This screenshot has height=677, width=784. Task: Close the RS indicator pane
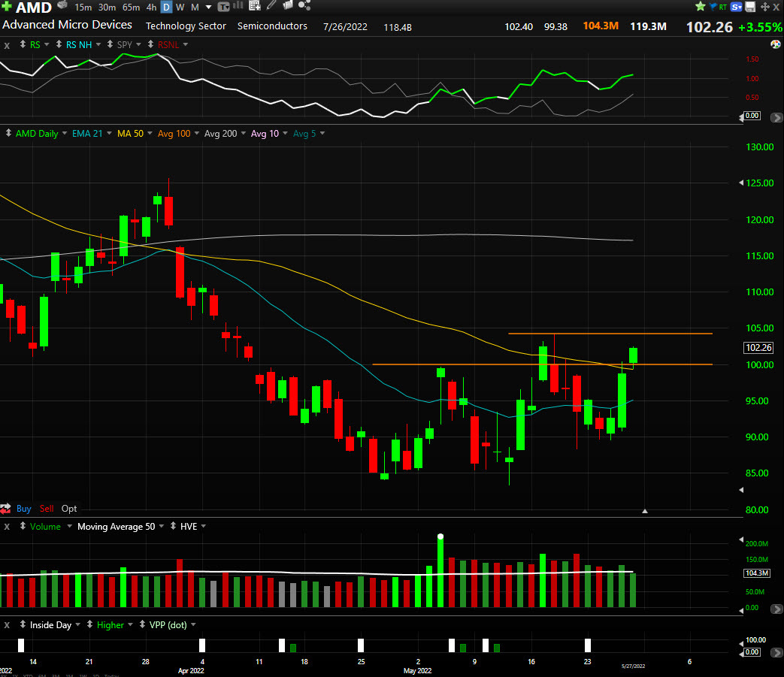point(7,46)
